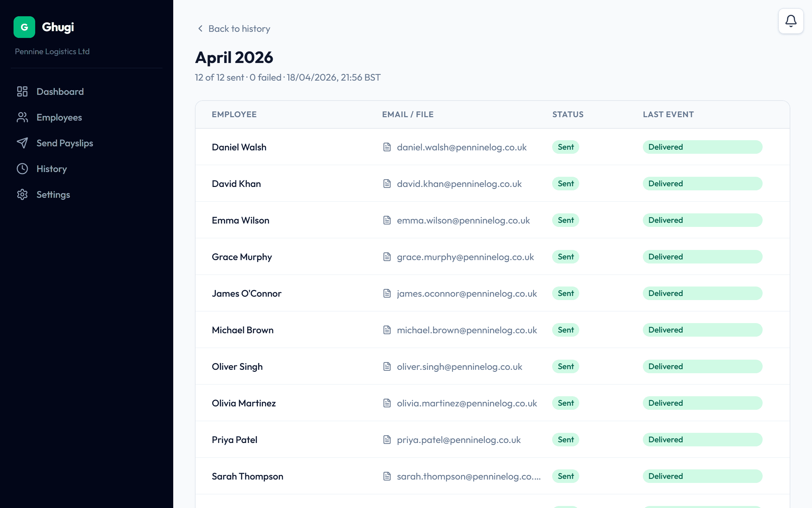Click the Employee column header
Image resolution: width=812 pixels, height=508 pixels.
point(234,114)
